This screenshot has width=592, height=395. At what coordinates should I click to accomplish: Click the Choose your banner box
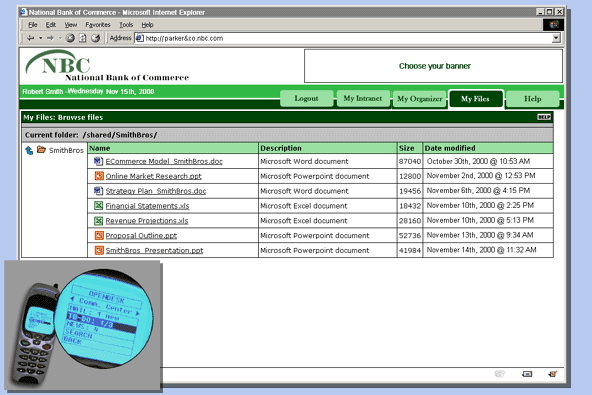pyautogui.click(x=433, y=66)
